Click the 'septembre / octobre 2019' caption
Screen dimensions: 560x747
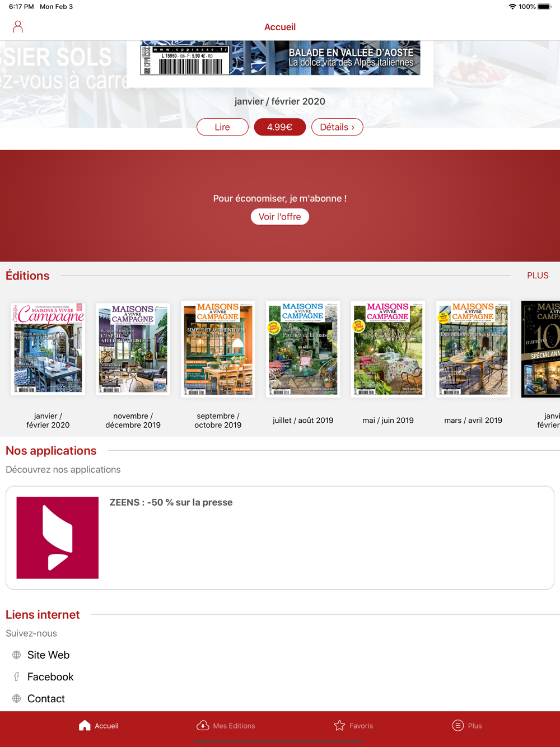coord(218,421)
